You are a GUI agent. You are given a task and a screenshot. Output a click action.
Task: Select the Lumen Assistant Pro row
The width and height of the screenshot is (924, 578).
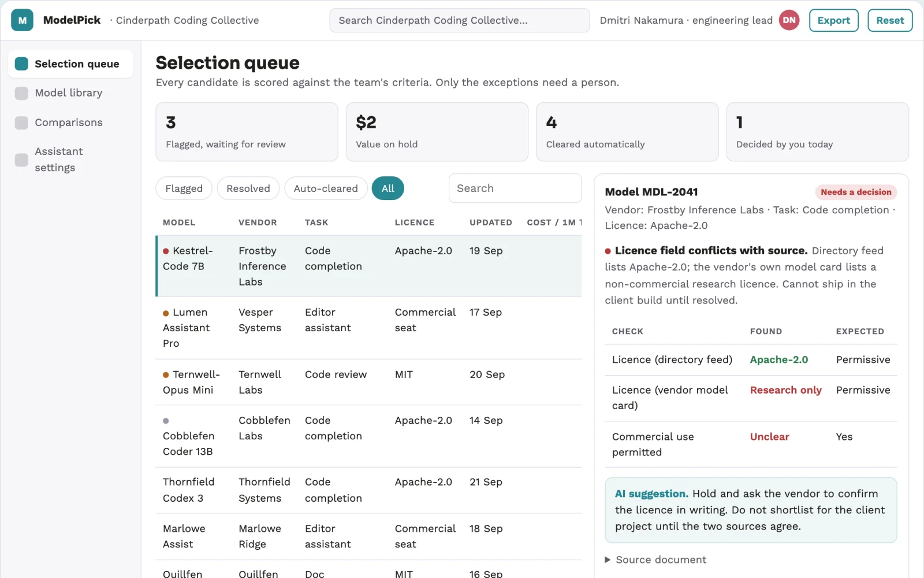click(x=368, y=328)
